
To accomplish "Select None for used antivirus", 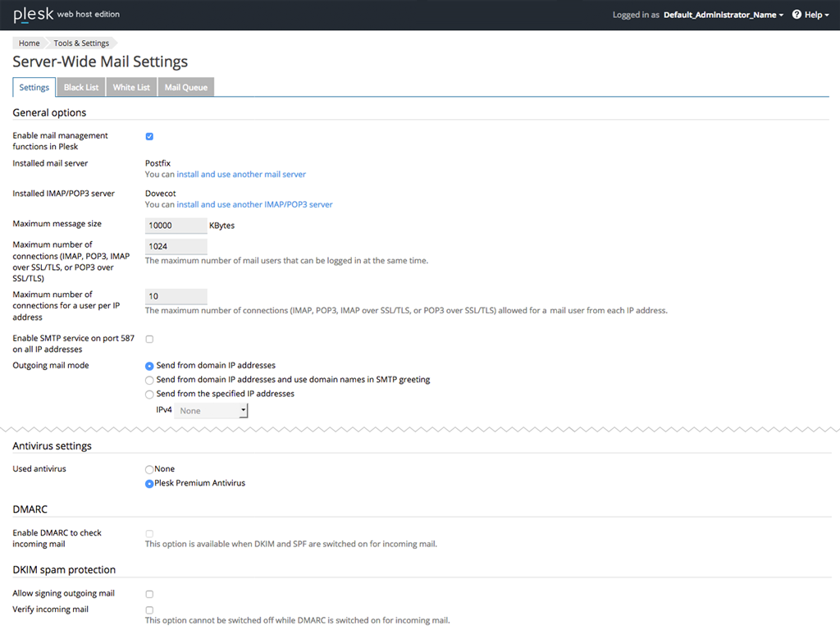I will click(x=149, y=469).
